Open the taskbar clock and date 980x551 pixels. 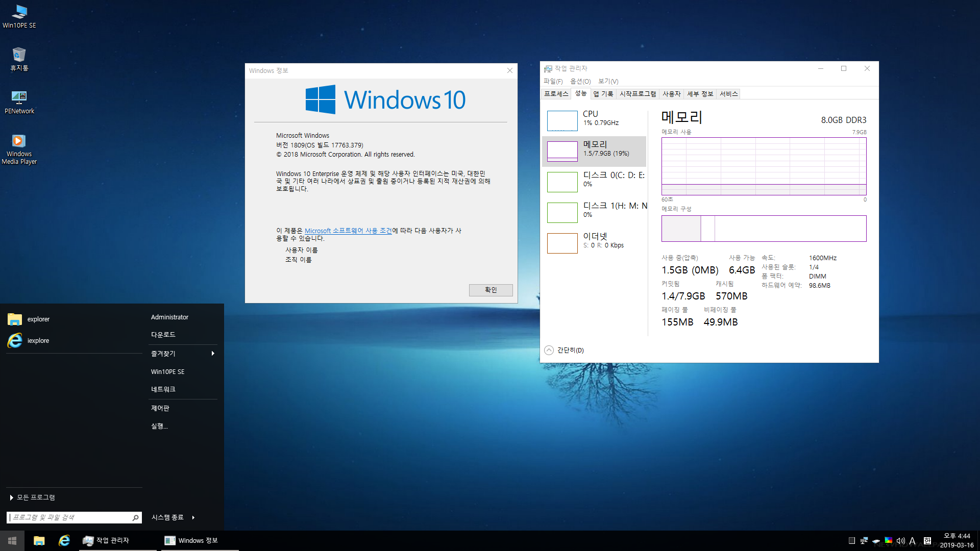click(957, 540)
